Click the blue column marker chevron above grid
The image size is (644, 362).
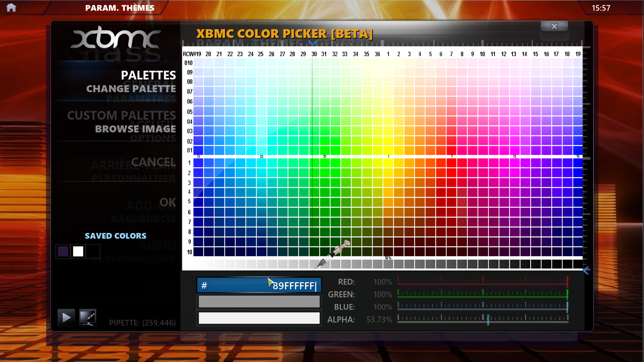pos(312,43)
